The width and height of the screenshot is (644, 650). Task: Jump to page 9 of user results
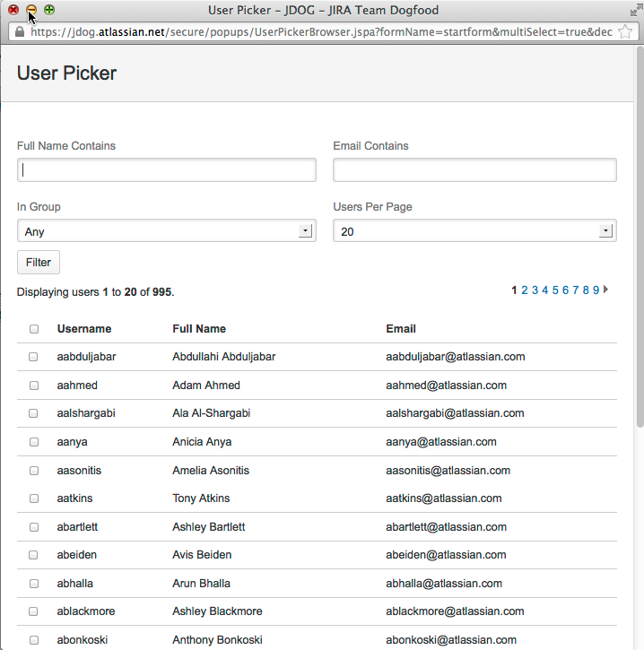point(596,290)
